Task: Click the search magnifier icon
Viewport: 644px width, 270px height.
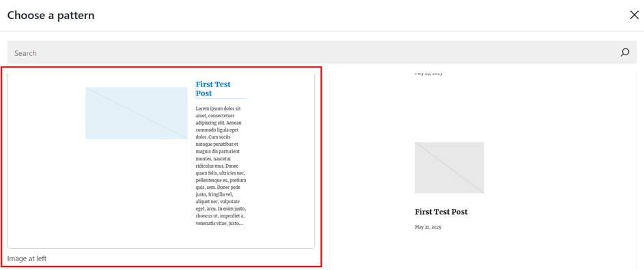Action: pyautogui.click(x=625, y=52)
